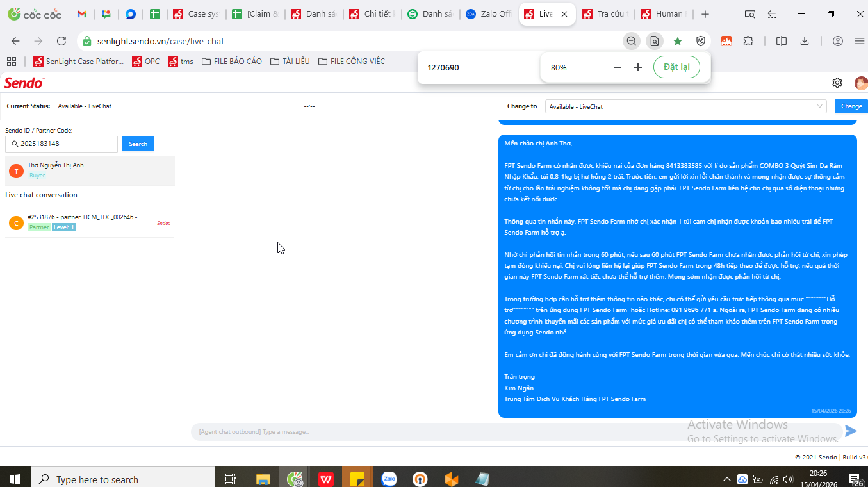
Task: Reload the current page
Action: [x=61, y=41]
